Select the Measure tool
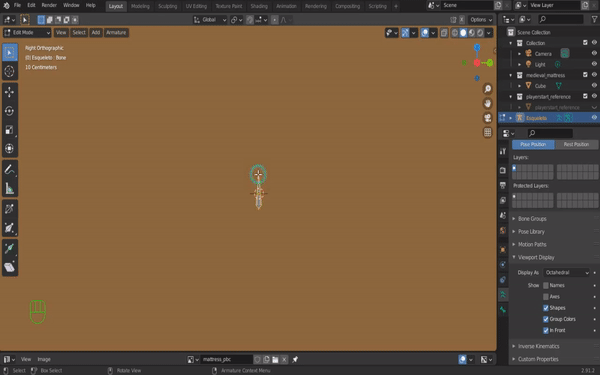The height and width of the screenshot is (375, 600). tap(10, 189)
